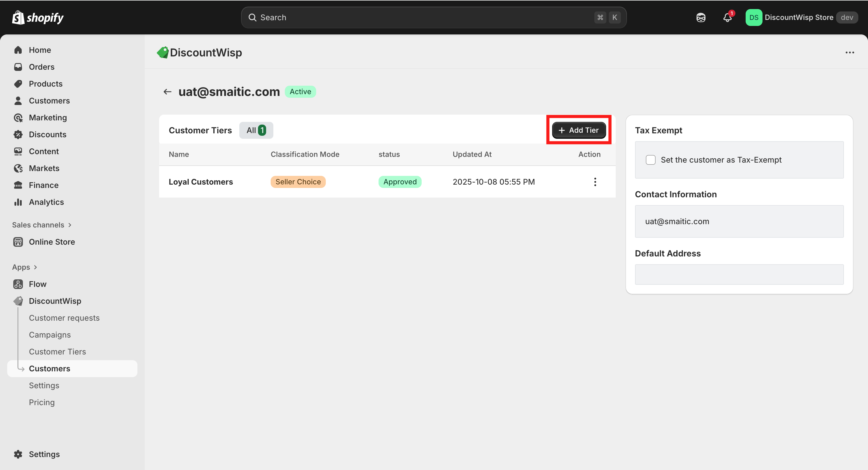Open the DiscountWisp app more-options menu
This screenshot has height=470, width=868.
850,52
